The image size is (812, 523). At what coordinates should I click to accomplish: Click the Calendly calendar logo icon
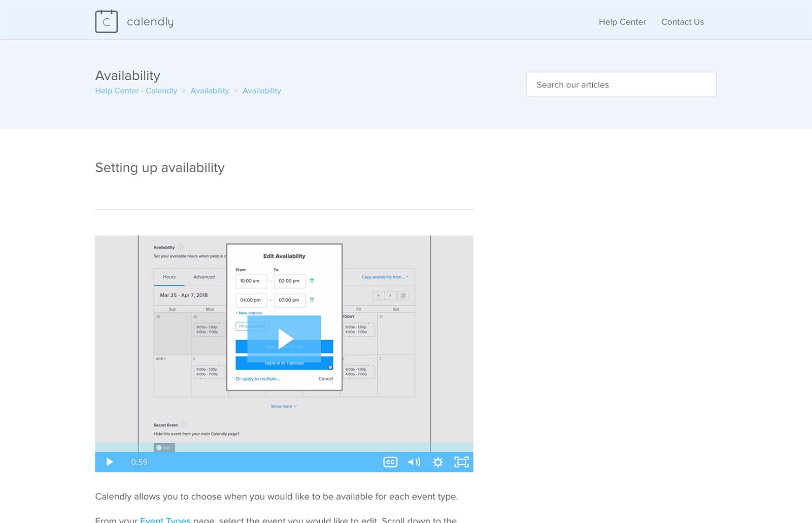pos(107,21)
